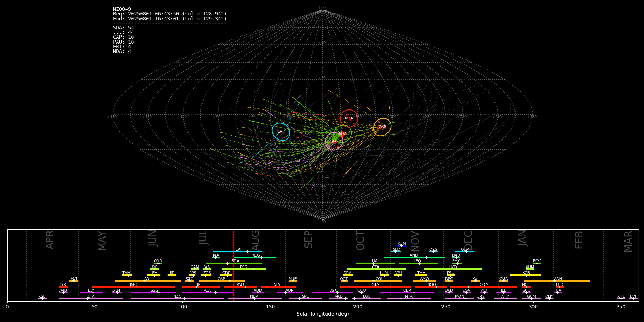The height and width of the screenshot is (322, 644).
Task: Click the '...: 44' sporadic count line
Action: coord(123,33)
